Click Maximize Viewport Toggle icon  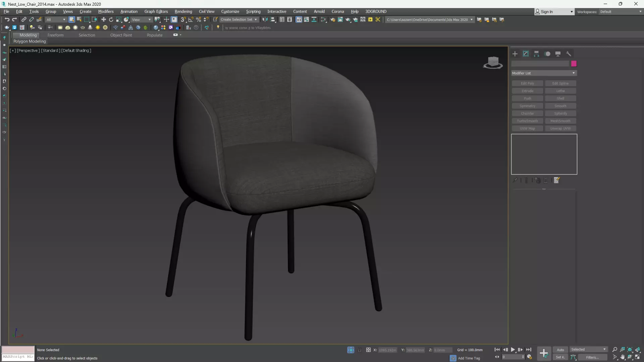tap(638, 357)
